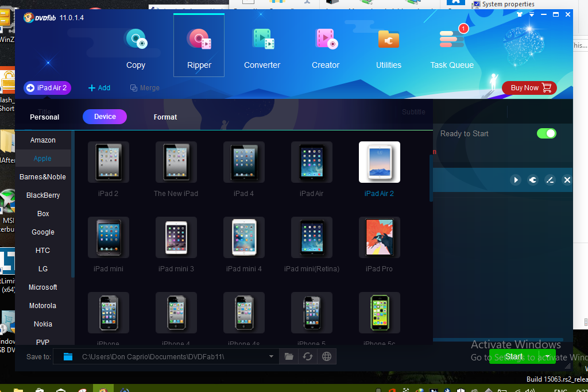
Task: Switch to the Format tab
Action: tap(165, 117)
